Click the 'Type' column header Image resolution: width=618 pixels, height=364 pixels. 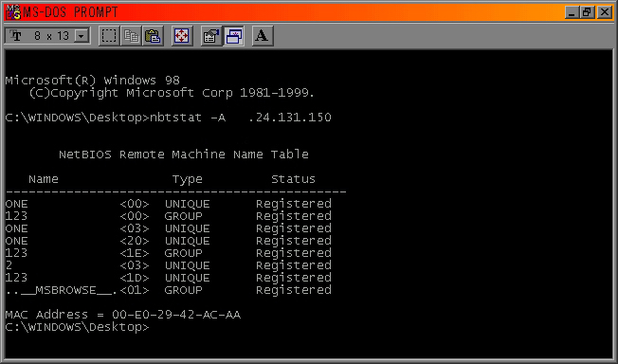[x=188, y=179]
